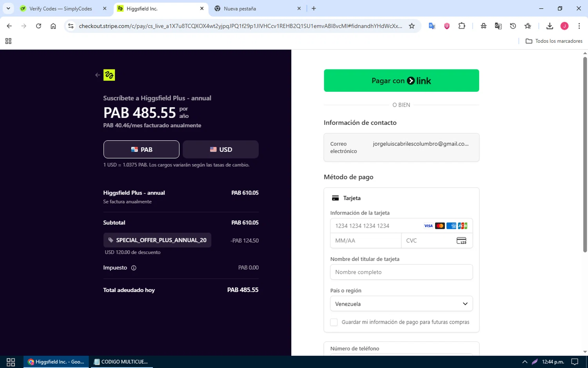Go back using the browser back arrow
Viewport: 588px width, 368px height.
pyautogui.click(x=9, y=26)
